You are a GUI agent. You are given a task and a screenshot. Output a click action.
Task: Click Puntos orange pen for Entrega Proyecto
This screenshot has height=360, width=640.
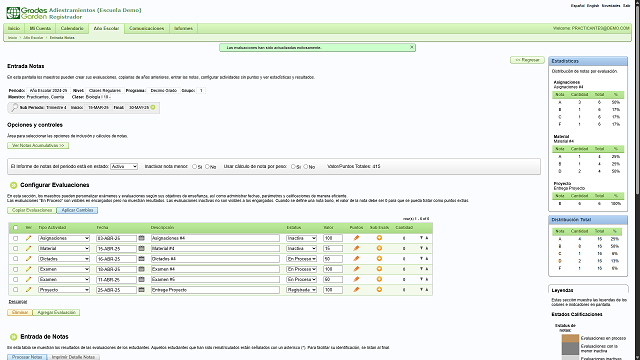point(356,290)
